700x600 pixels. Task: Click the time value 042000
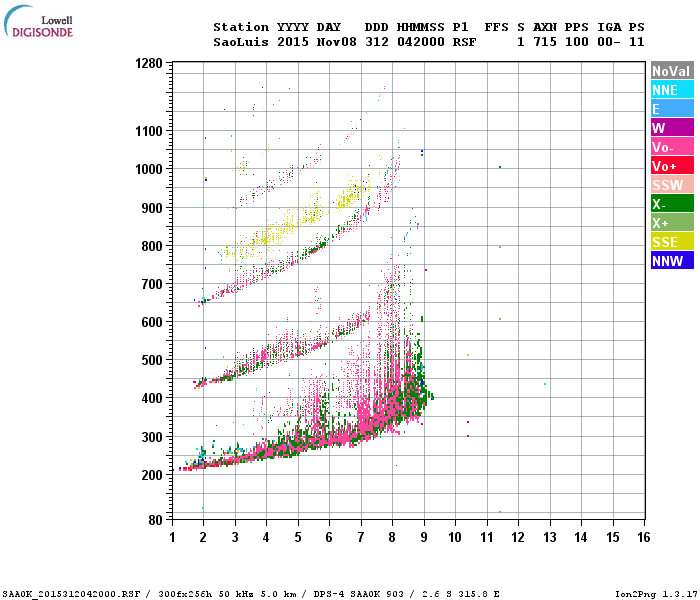point(421,42)
